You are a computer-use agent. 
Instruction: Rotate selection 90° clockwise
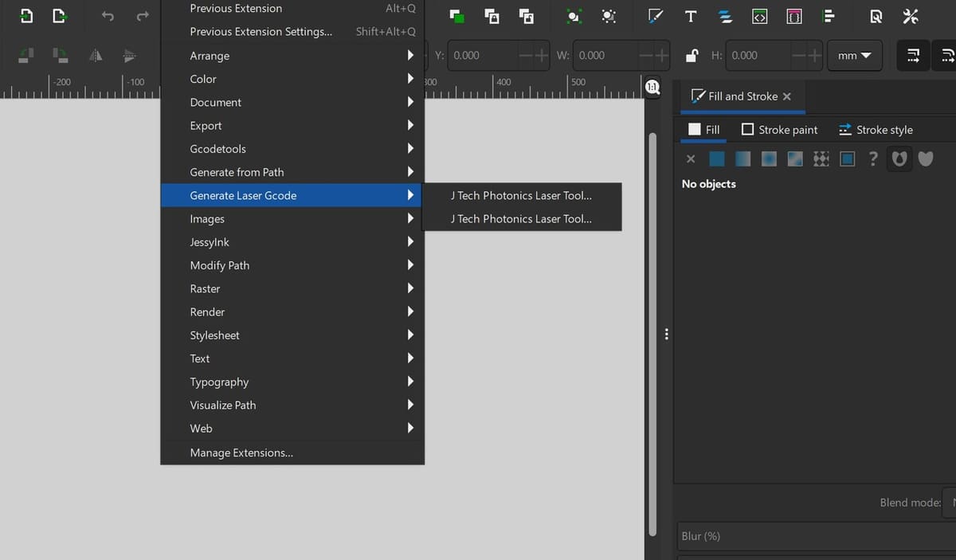tap(61, 55)
